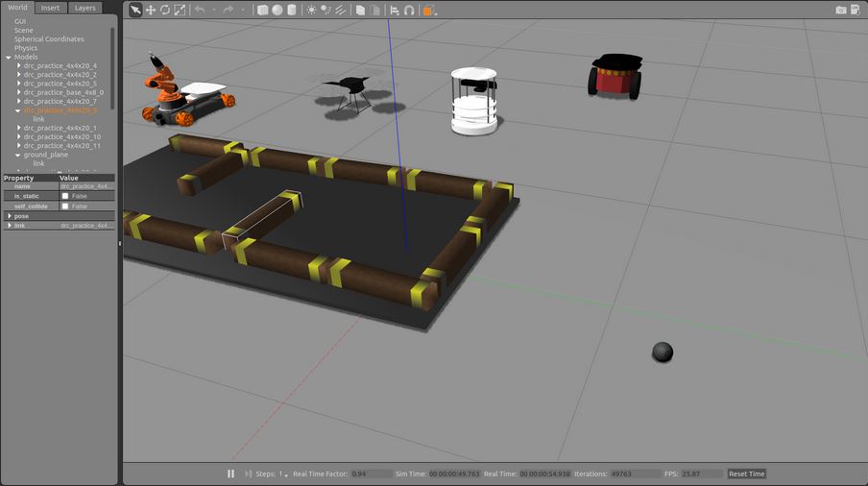The height and width of the screenshot is (486, 868).
Task: Toggle the snap magnet tool
Action: click(x=409, y=10)
